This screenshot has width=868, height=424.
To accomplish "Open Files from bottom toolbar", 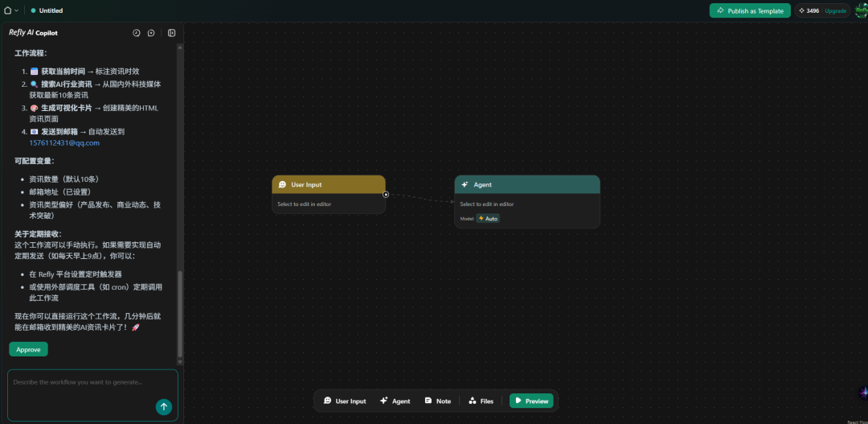I will pos(481,401).
